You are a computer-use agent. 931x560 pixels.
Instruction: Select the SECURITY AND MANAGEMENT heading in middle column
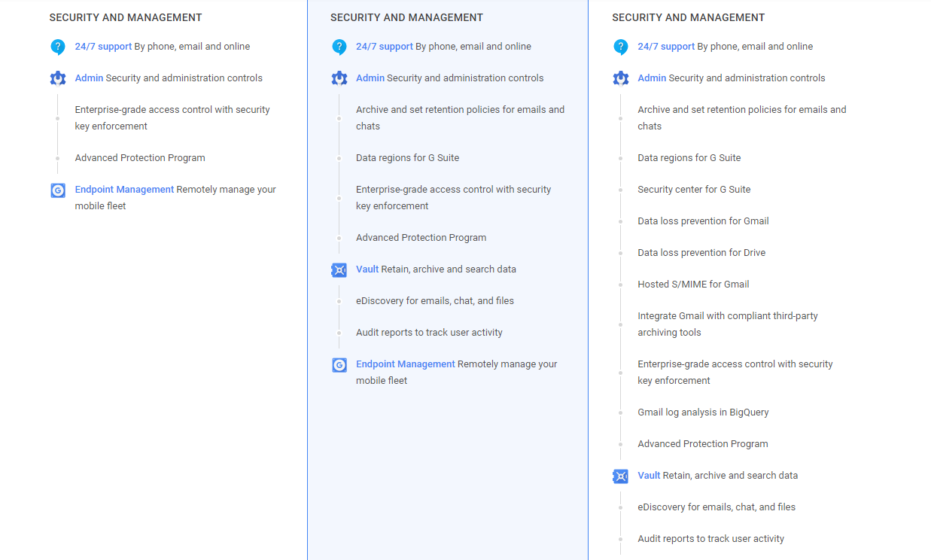[x=406, y=17]
